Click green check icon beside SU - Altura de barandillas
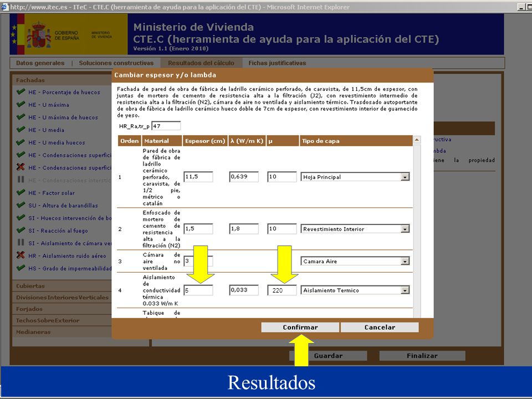The height and width of the screenshot is (399, 532). [21, 204]
